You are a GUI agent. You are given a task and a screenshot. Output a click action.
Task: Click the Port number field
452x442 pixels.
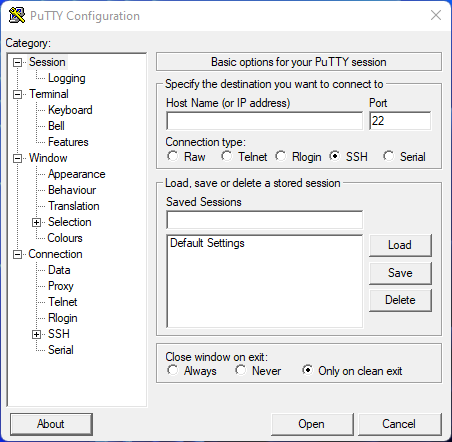(x=400, y=121)
